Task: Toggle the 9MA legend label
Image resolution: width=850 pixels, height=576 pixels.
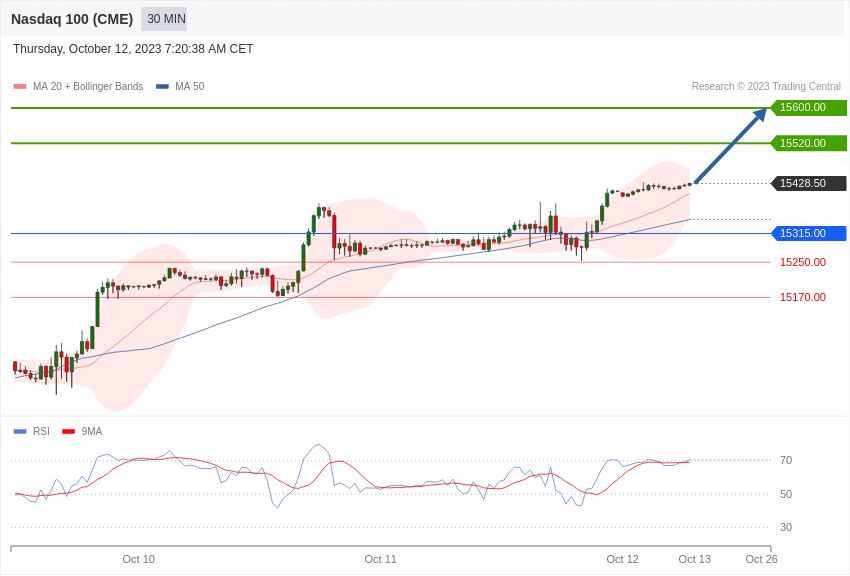Action: tap(92, 432)
